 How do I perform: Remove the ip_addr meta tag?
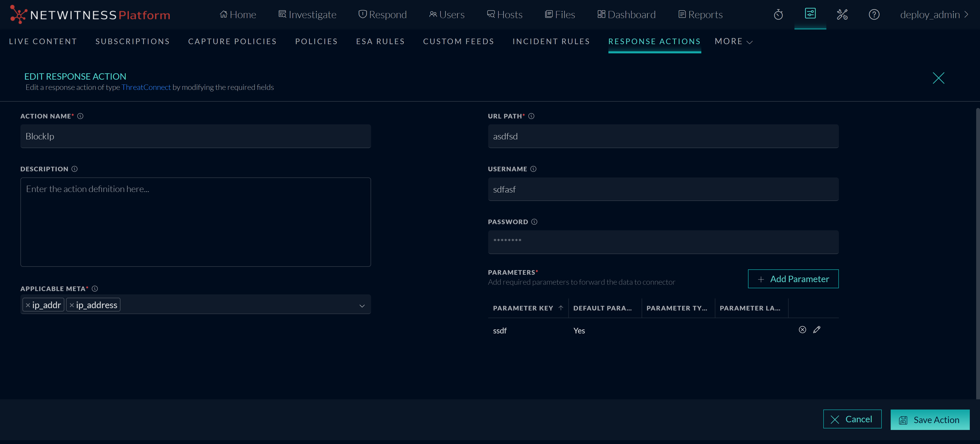(28, 305)
